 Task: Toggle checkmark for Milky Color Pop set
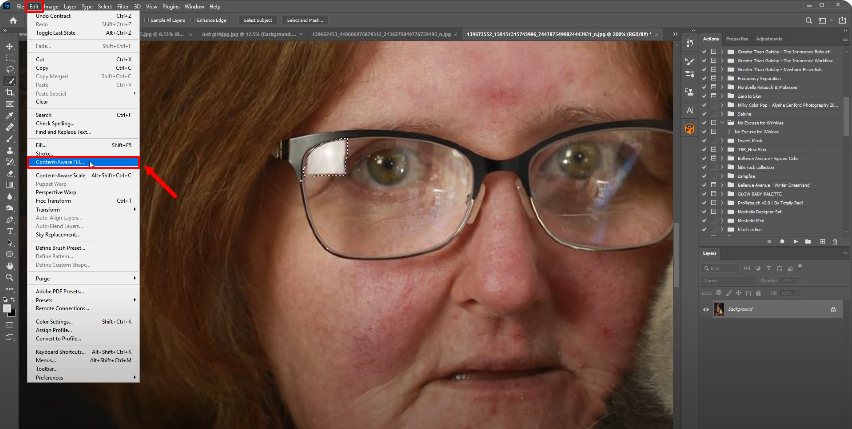click(x=704, y=105)
